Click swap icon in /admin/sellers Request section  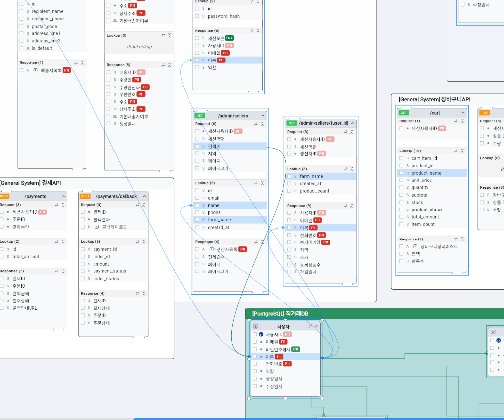256,124
